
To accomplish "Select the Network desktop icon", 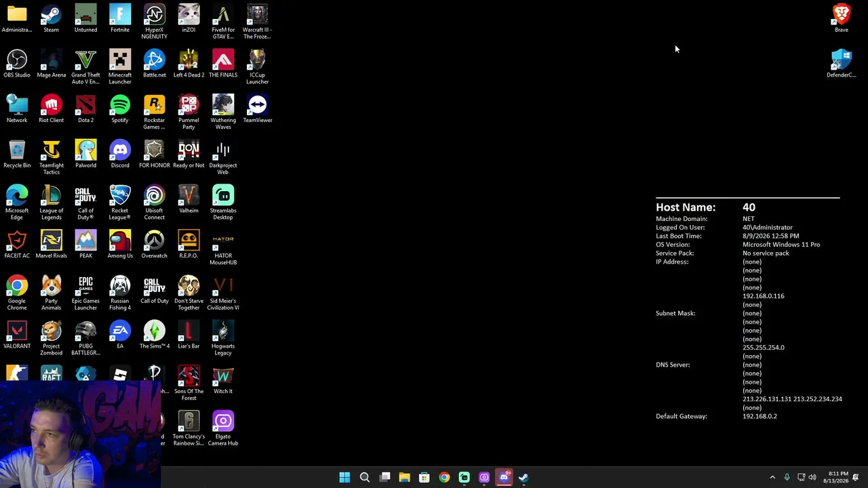I will click(17, 108).
